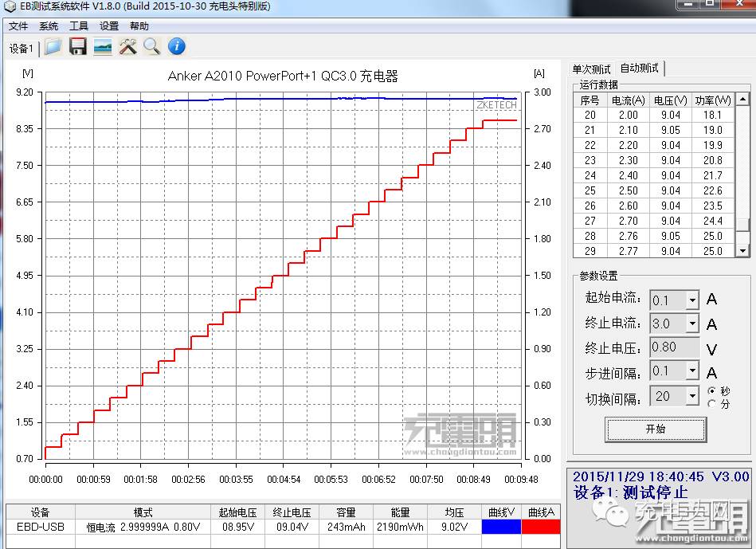The width and height of the screenshot is (756, 549).
Task: Click the 电压(V) column header
Action: pyautogui.click(x=670, y=100)
